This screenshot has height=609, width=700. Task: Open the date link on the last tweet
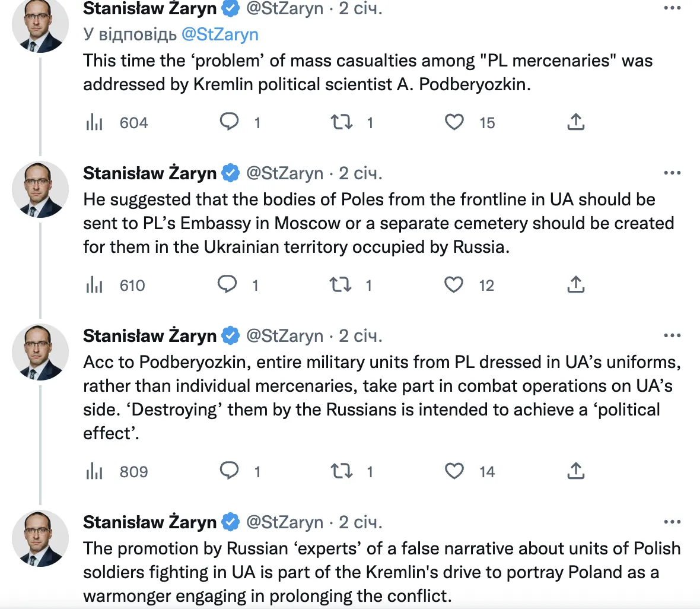click(x=360, y=522)
